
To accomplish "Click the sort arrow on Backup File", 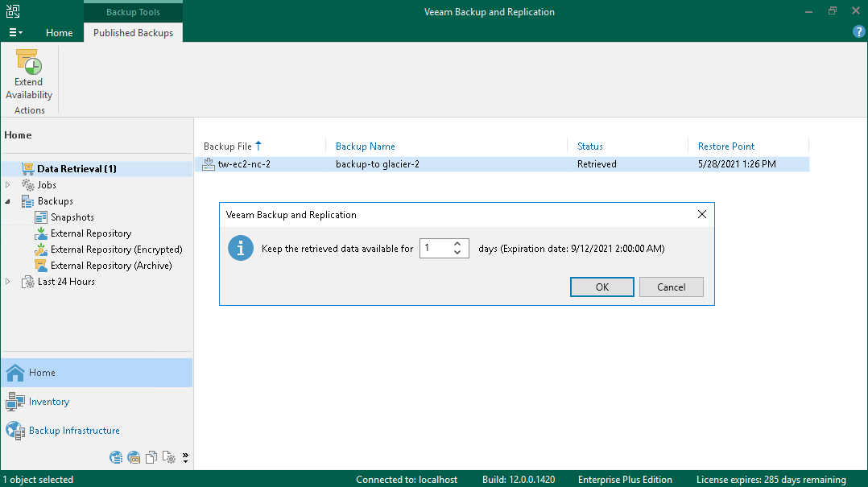I will coord(258,146).
